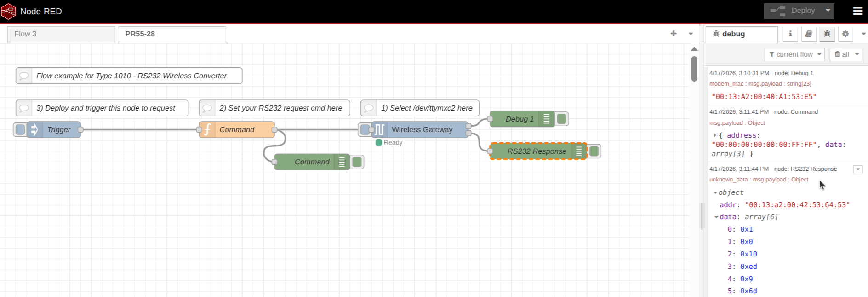This screenshot has height=297, width=868.
Task: Open the Deploy options dropdown arrow
Action: coord(828,11)
